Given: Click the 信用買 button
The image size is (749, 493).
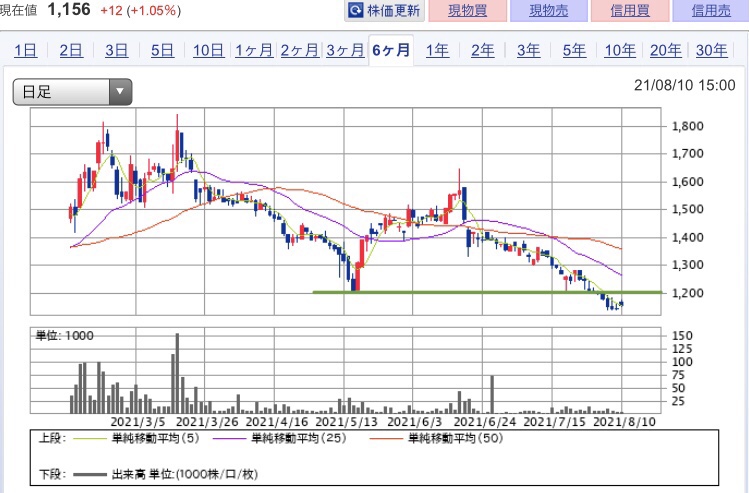Looking at the screenshot, I should coord(630,11).
